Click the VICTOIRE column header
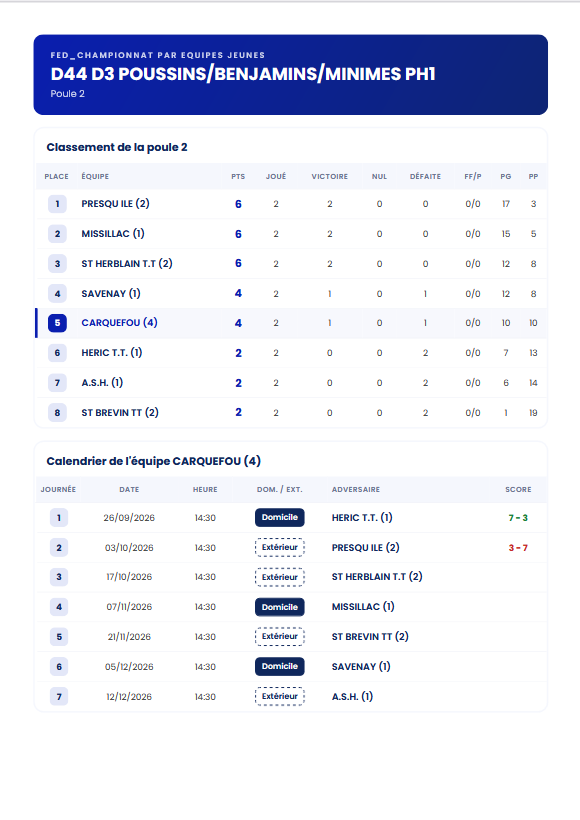The width and height of the screenshot is (580, 820). pos(329,177)
